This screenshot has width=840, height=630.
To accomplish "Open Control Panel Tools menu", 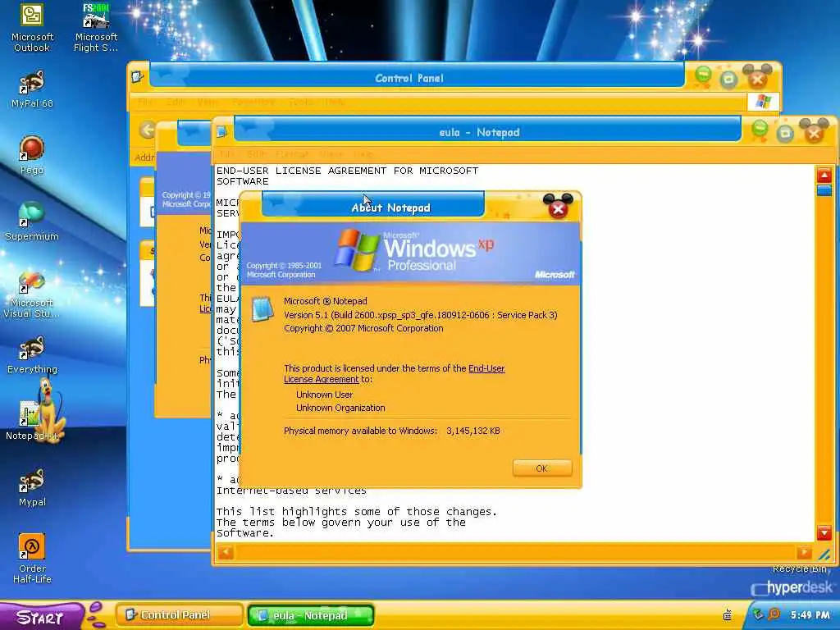I will click(x=302, y=102).
